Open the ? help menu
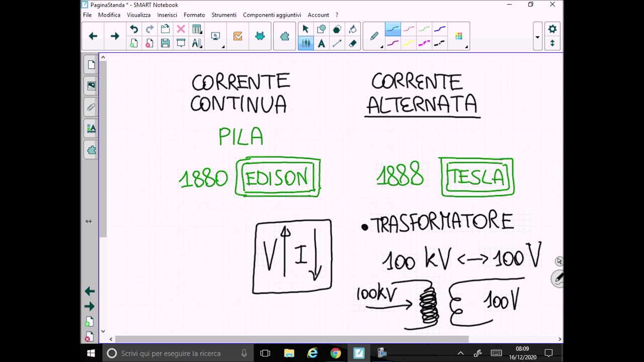This screenshot has width=644, height=362. point(337,15)
